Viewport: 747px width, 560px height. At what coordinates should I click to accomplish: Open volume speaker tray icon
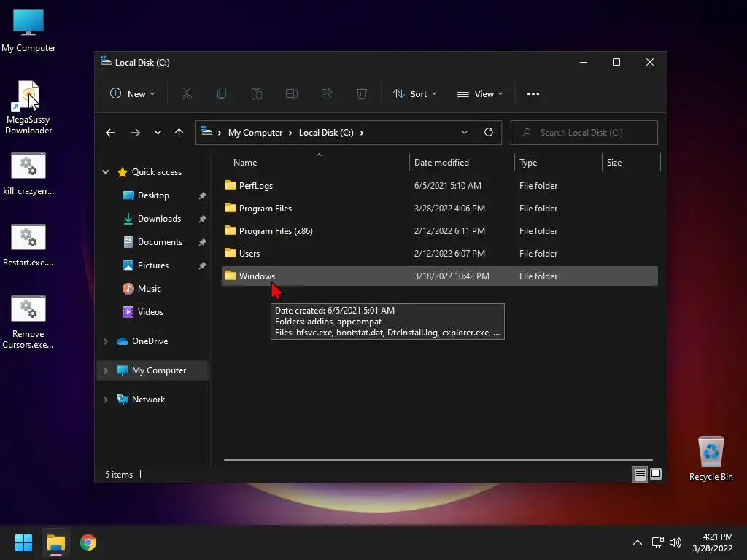coord(676,542)
